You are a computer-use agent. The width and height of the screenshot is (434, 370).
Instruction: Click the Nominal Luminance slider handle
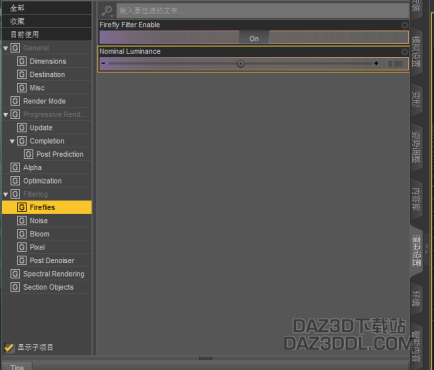point(241,64)
